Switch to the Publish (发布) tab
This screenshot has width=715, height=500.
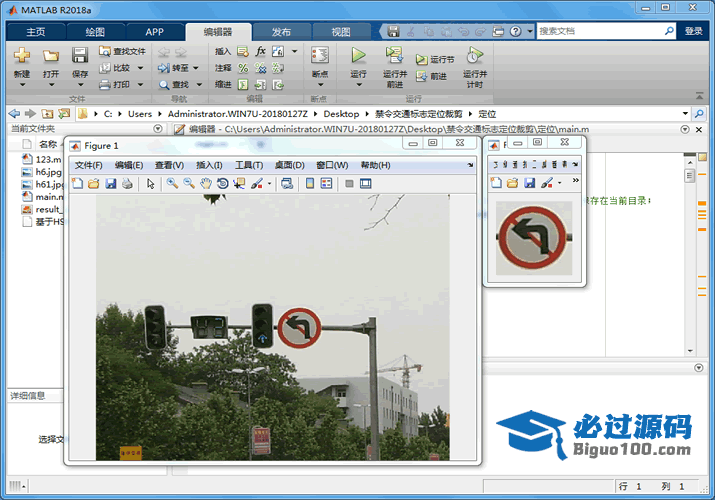(x=281, y=31)
